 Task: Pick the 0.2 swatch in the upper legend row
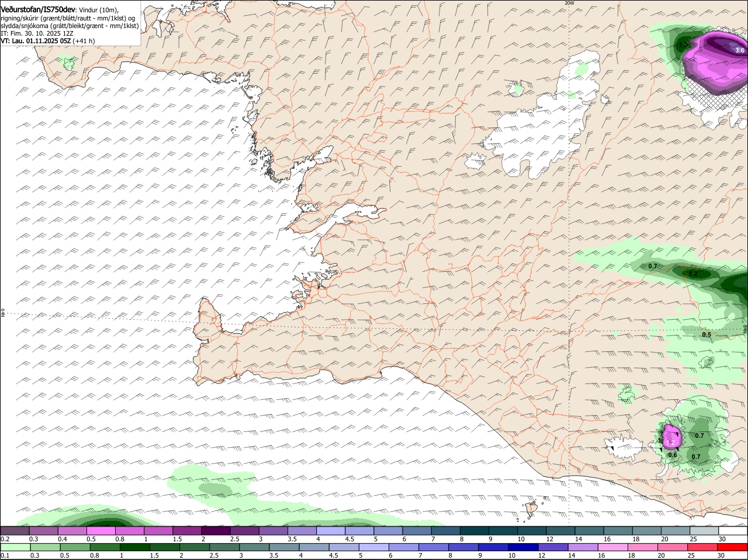(x=15, y=530)
